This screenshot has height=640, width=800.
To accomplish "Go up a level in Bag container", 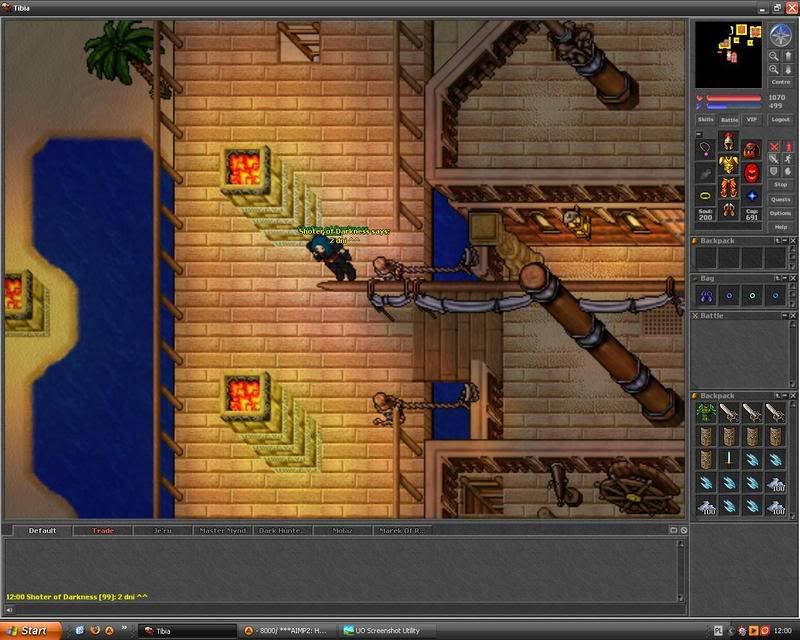I will pos(778,278).
